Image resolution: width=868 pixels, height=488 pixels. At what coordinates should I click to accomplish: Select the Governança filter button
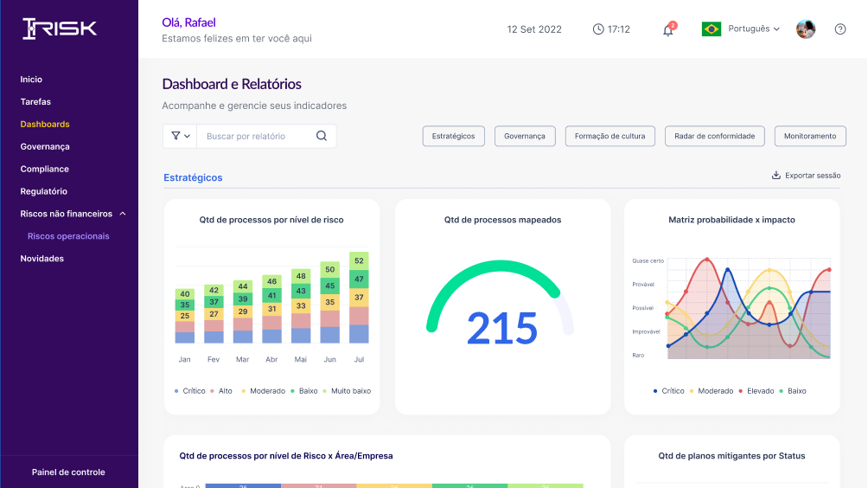tap(525, 136)
